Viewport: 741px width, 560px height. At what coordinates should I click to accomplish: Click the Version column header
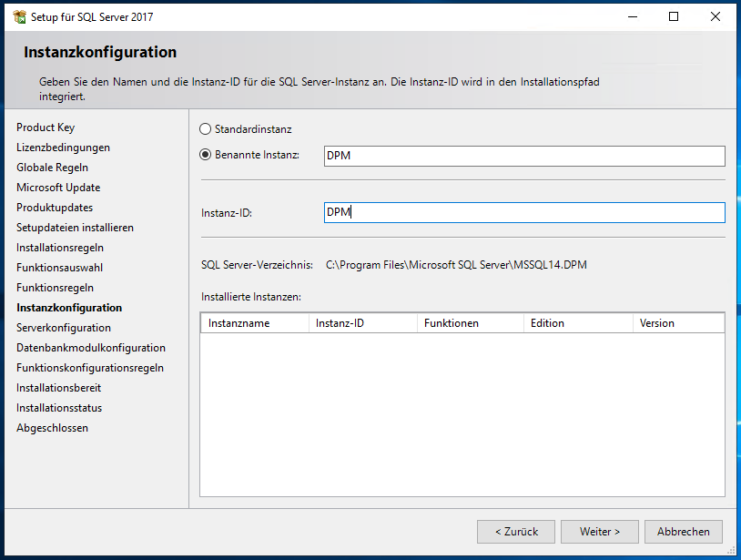[x=678, y=323]
